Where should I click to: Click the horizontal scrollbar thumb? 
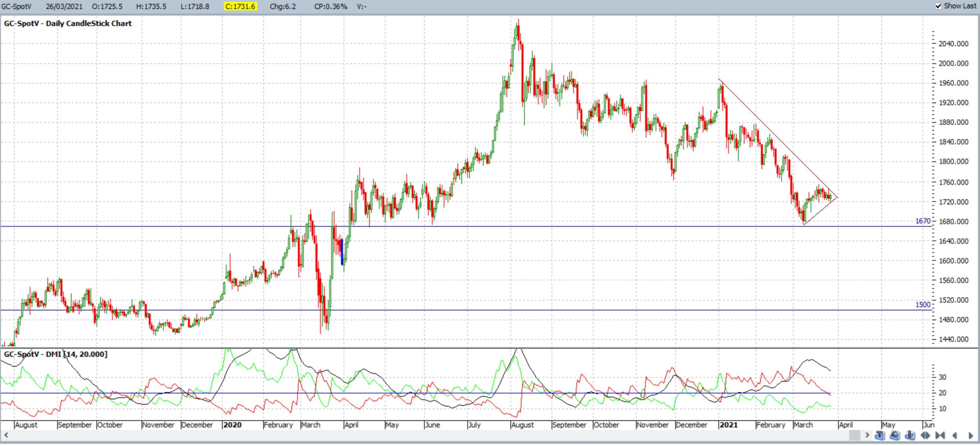point(855,435)
